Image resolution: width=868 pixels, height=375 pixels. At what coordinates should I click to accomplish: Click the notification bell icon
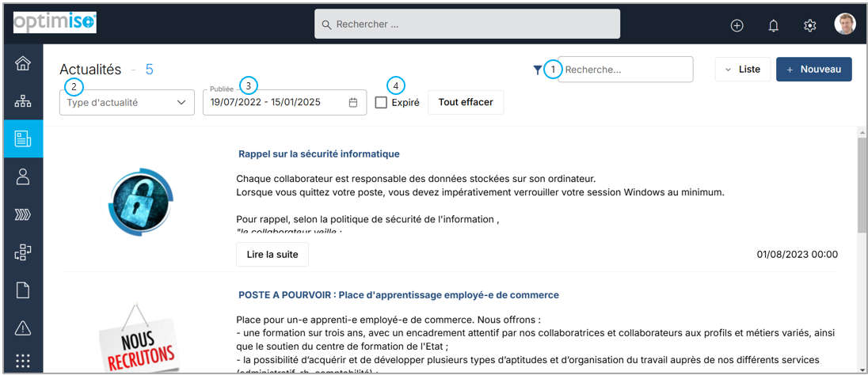tap(773, 25)
